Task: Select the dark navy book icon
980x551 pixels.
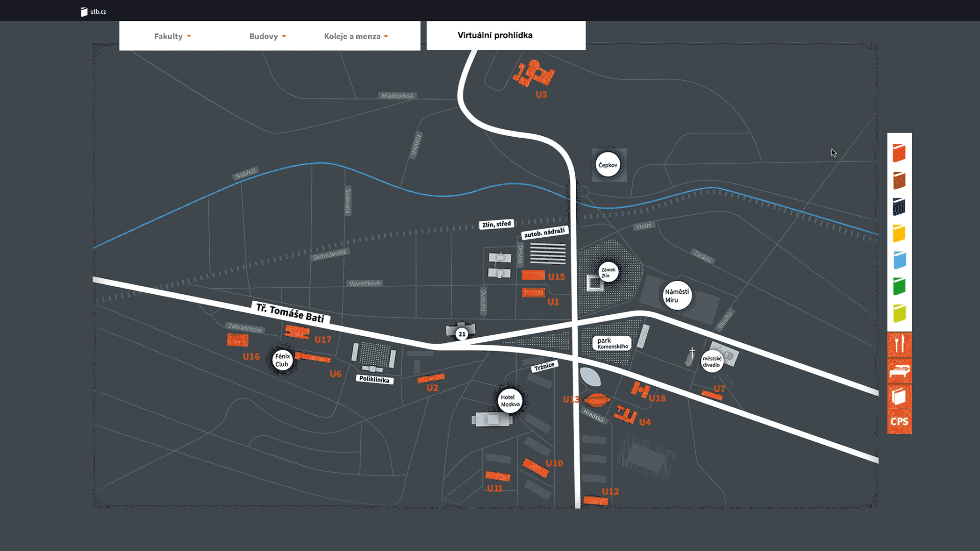Action: (x=899, y=207)
